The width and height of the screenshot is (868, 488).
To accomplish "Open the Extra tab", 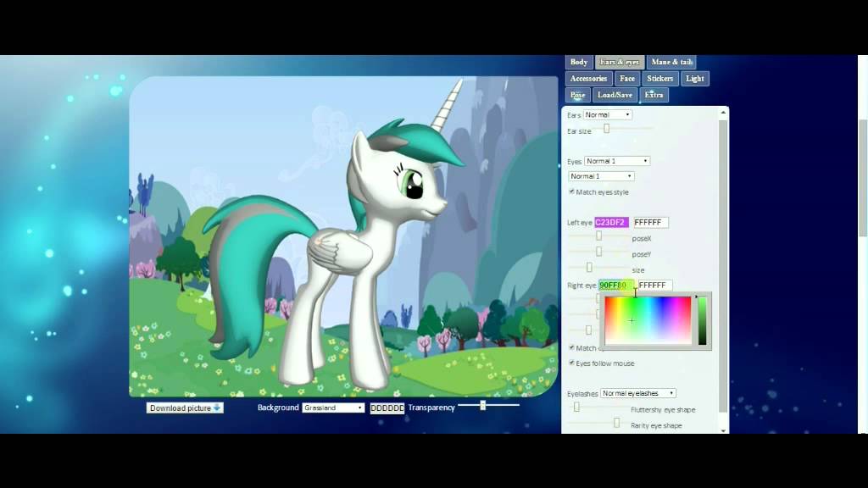I will [654, 95].
